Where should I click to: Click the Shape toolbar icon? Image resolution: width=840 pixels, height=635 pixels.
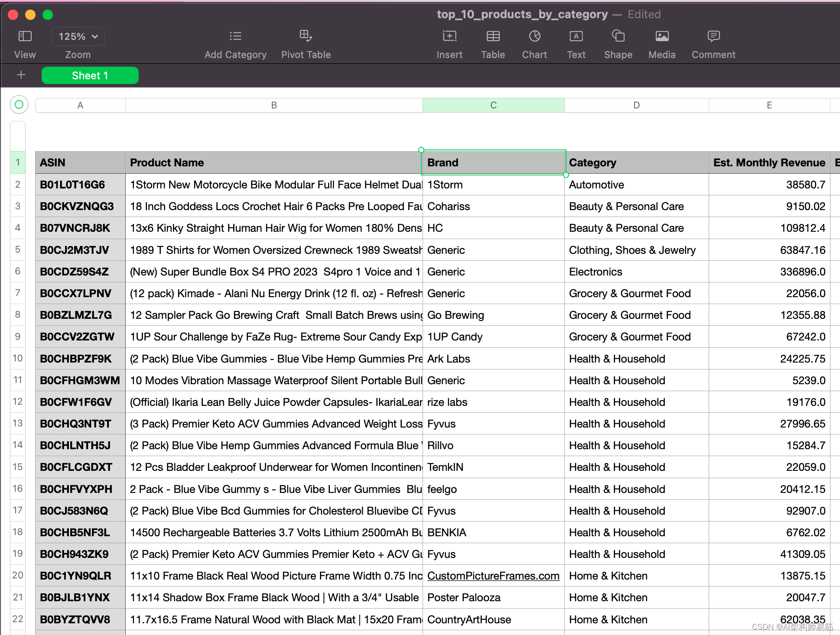point(618,36)
